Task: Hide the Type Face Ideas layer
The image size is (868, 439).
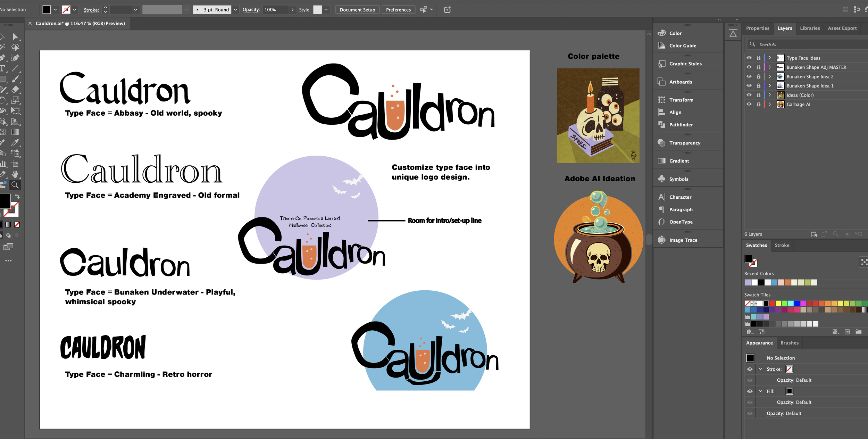Action: pyautogui.click(x=749, y=58)
